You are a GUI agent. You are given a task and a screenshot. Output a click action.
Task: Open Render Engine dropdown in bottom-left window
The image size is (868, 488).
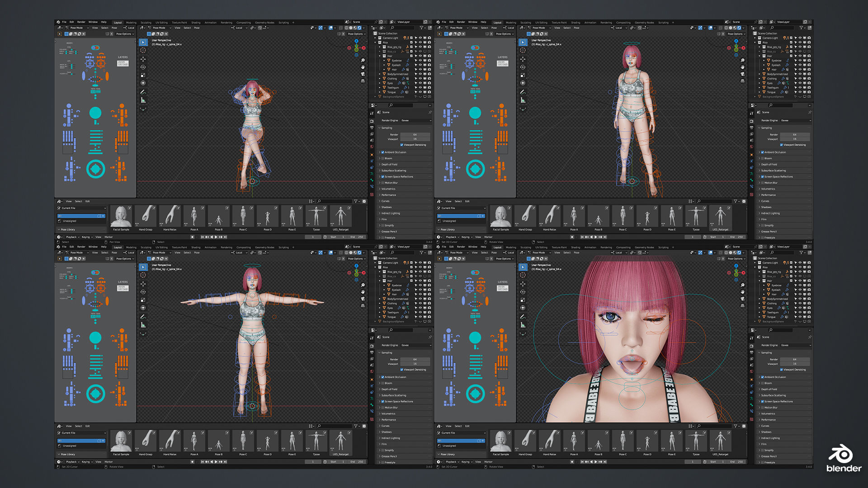point(416,345)
